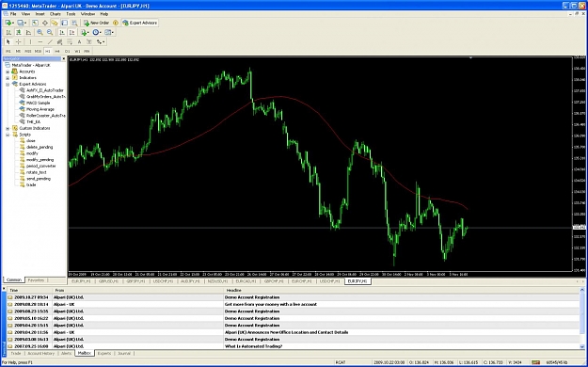Show the Data Window via crosshair-square icon
This screenshot has width=588, height=367.
pyautogui.click(x=44, y=23)
